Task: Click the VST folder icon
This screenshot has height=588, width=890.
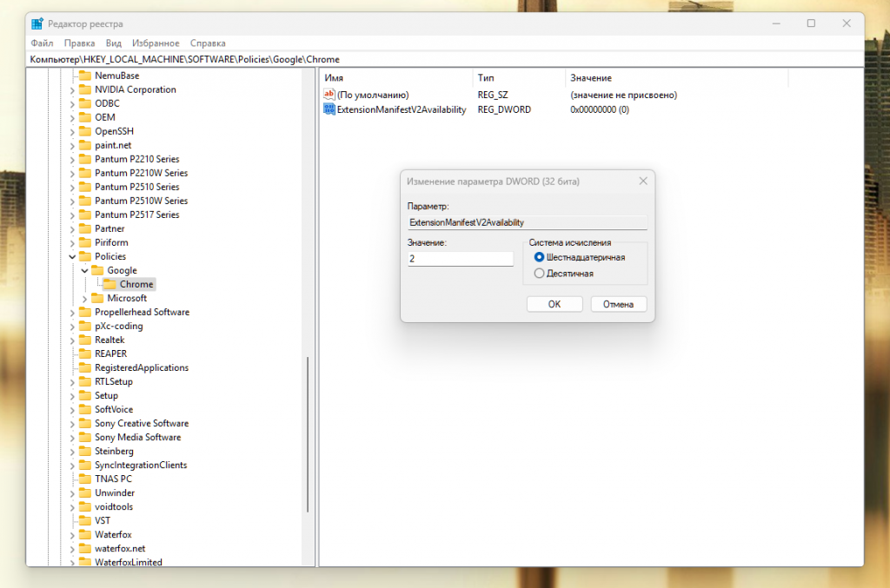Action: tap(85, 520)
